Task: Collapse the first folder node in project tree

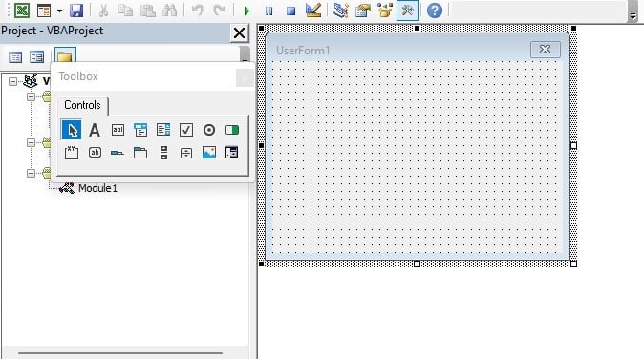Action: pyautogui.click(x=31, y=96)
